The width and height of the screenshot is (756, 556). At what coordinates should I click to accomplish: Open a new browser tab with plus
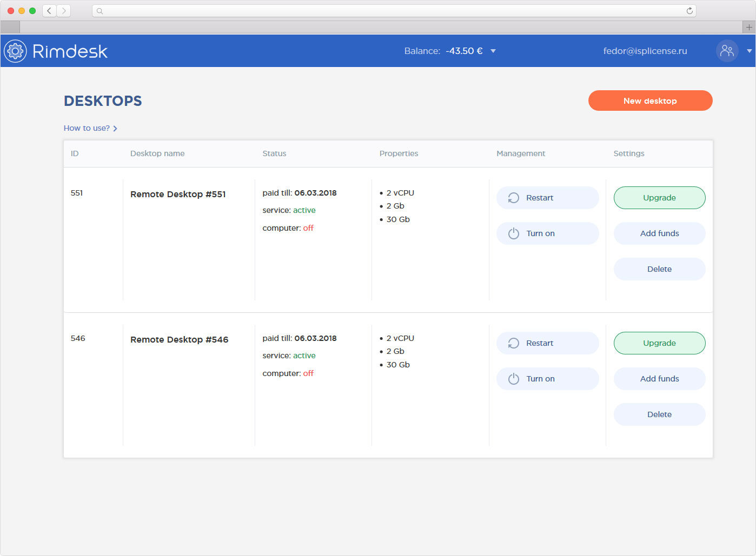[749, 27]
